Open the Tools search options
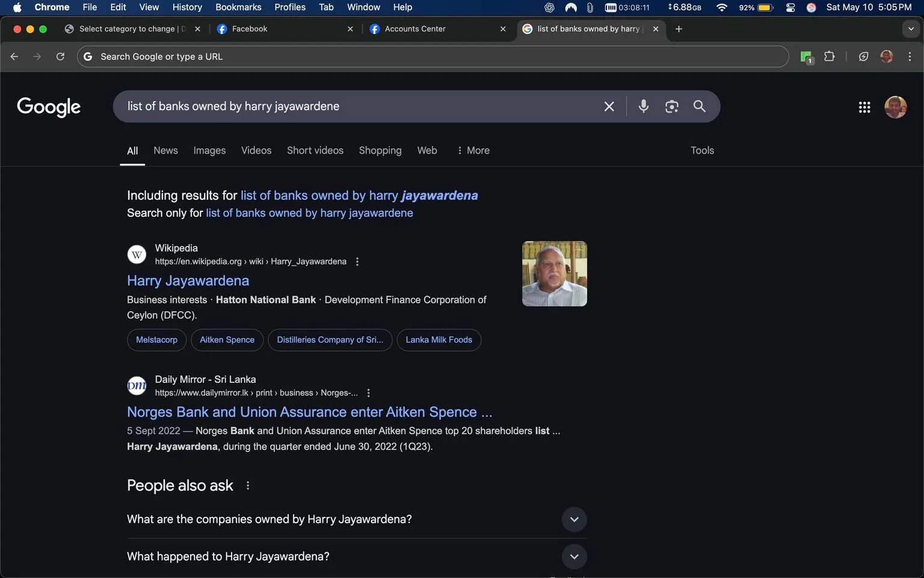Screen dimensions: 924x578 pos(702,151)
